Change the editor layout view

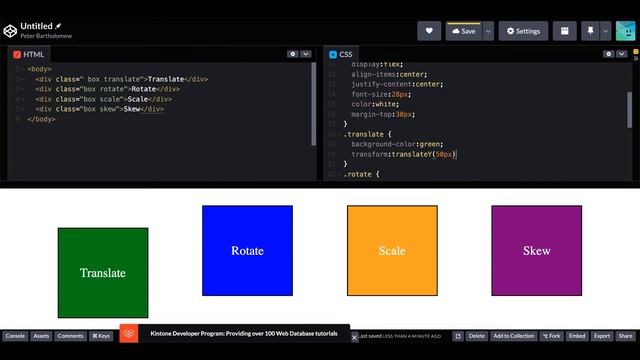click(x=564, y=31)
